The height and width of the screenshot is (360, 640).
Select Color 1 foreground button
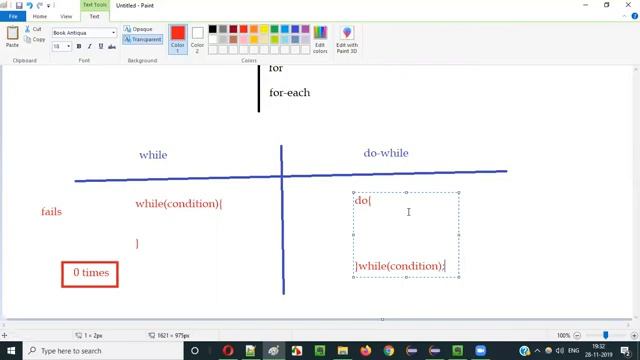coord(178,39)
